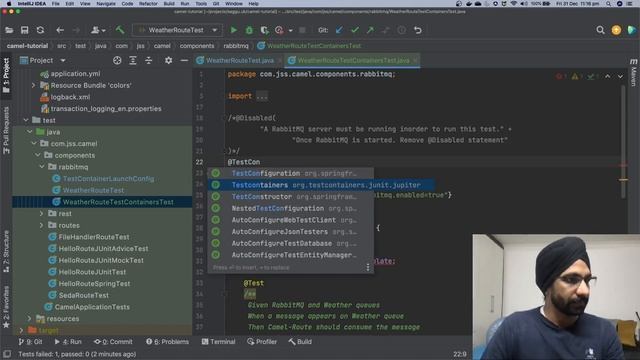640x360 pixels.
Task: Open the WeatherRouteTest run configuration dropdown
Action: click(177, 30)
